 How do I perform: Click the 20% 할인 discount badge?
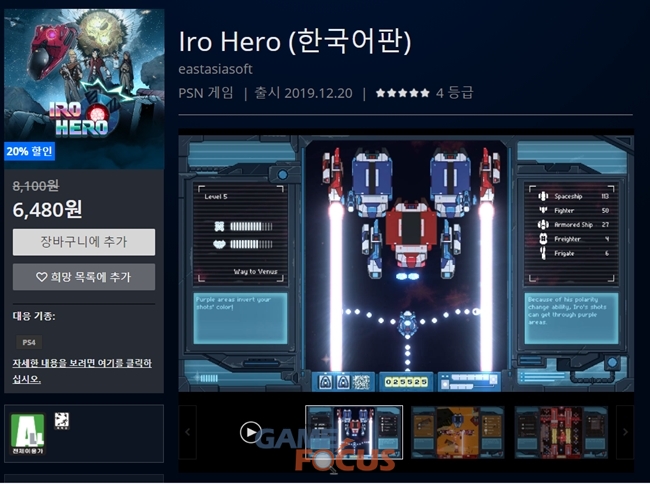(x=29, y=151)
